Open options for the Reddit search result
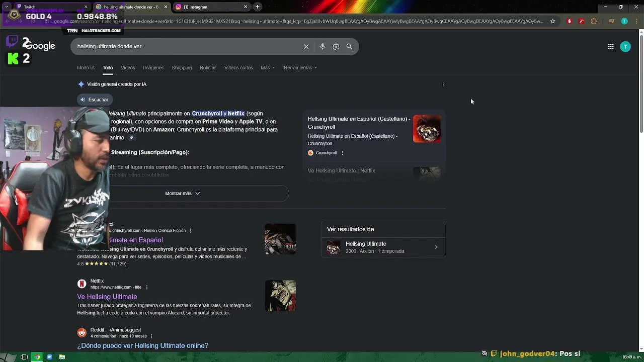This screenshot has height=362, width=644. tap(151, 336)
